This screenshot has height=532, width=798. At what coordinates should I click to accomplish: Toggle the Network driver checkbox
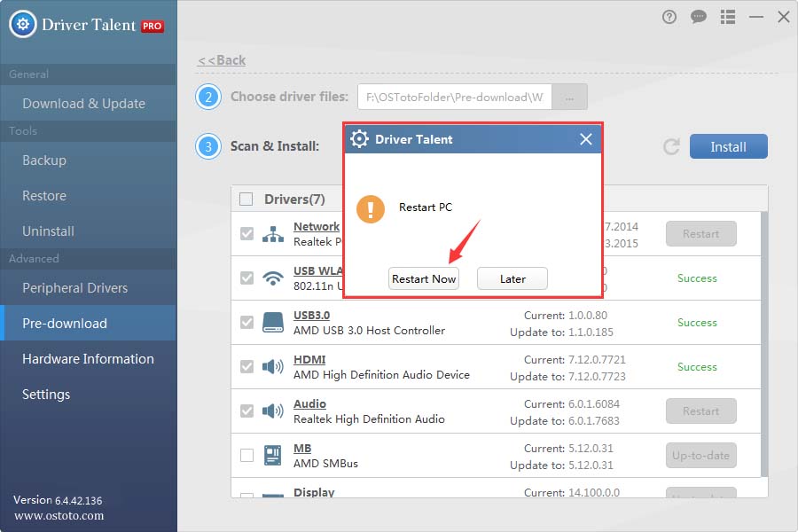point(246,234)
